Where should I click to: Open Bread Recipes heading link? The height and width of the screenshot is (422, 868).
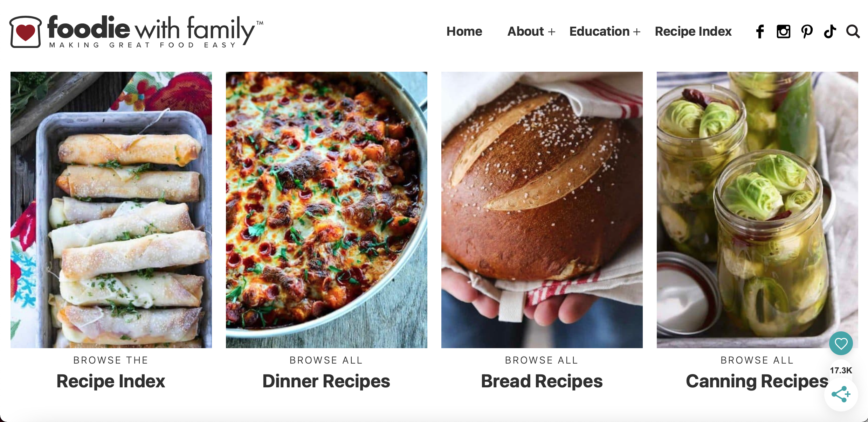coord(542,381)
